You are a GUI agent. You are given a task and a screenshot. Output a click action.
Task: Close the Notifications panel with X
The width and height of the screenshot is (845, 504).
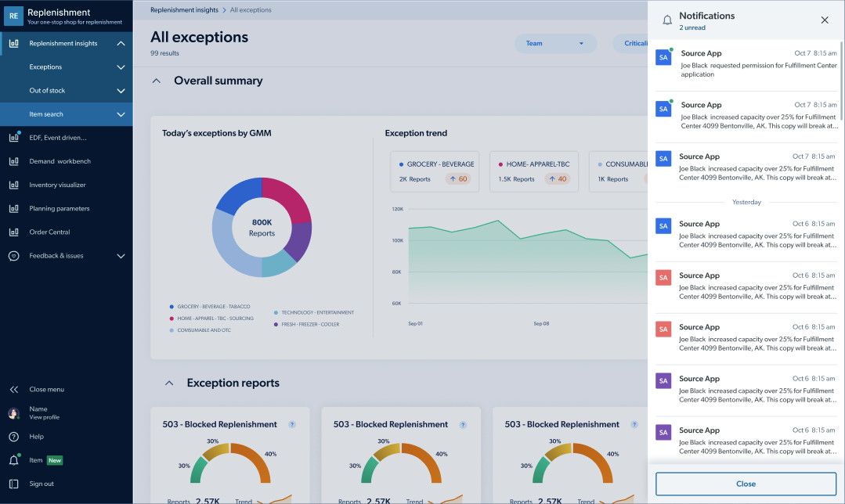(825, 20)
